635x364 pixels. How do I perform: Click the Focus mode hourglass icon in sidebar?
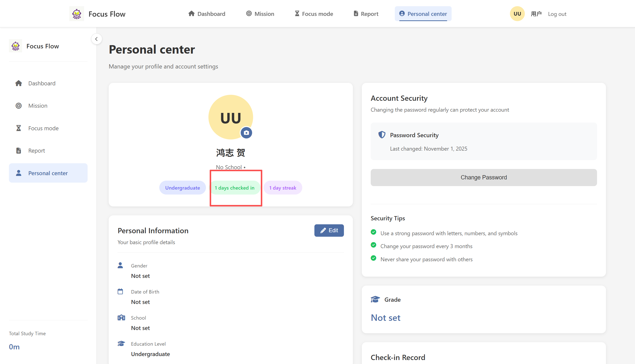pyautogui.click(x=19, y=128)
